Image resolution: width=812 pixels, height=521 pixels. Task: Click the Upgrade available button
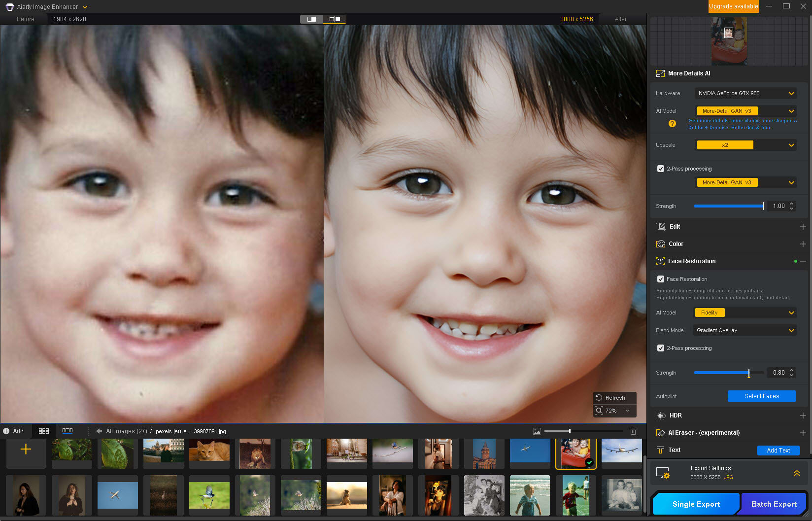click(x=733, y=6)
